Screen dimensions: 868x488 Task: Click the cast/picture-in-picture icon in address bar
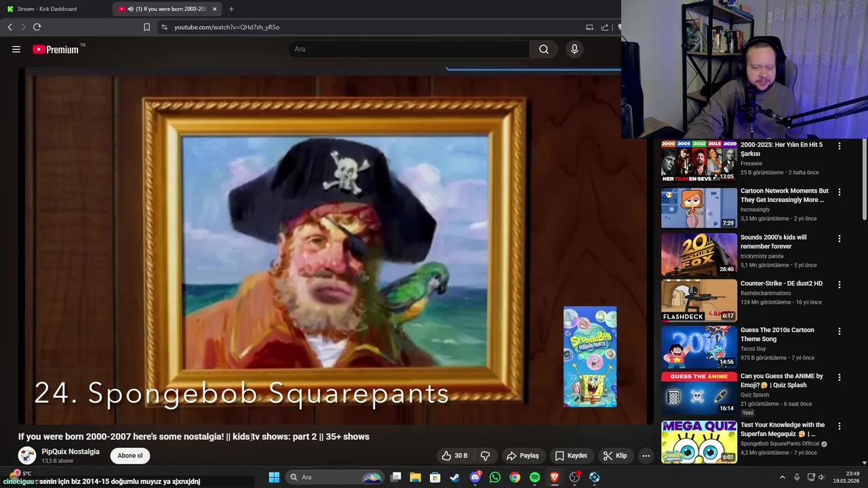589,27
